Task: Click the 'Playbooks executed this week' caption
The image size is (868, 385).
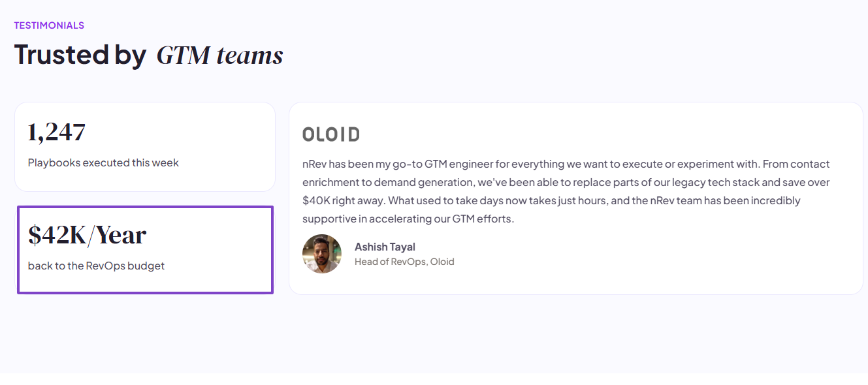Action: (103, 162)
